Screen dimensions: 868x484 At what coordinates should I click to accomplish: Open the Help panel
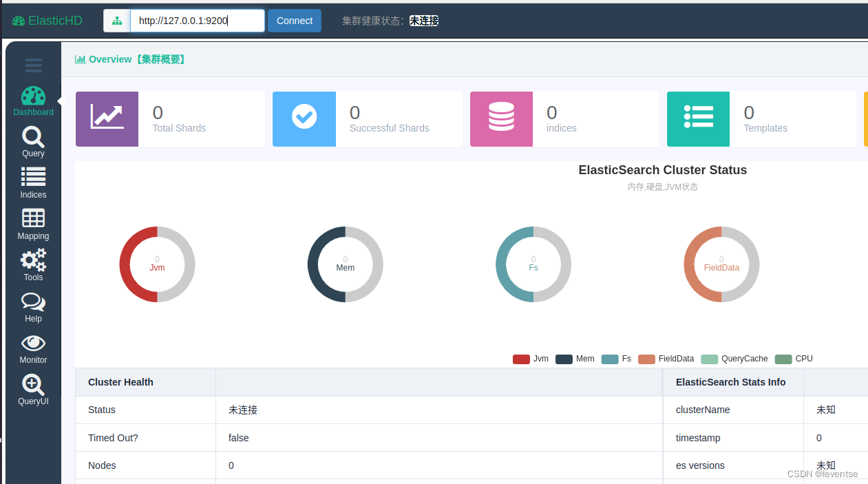coord(33,308)
